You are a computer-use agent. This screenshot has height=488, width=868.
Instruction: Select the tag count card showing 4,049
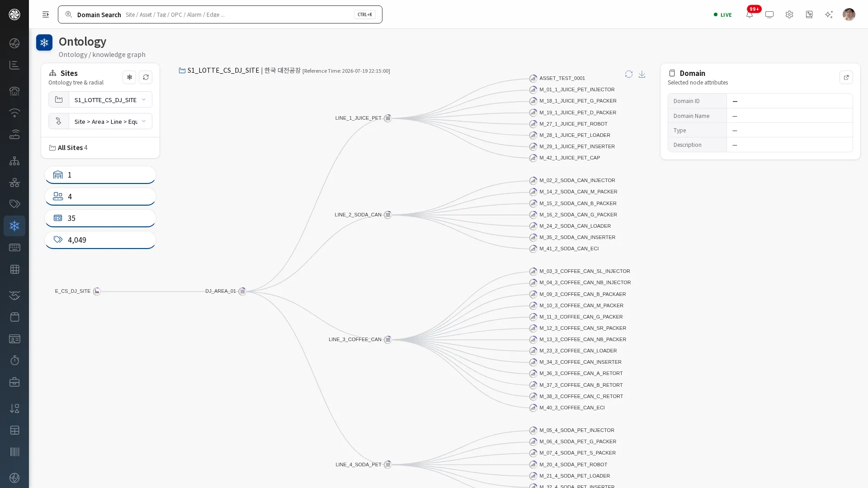point(100,240)
